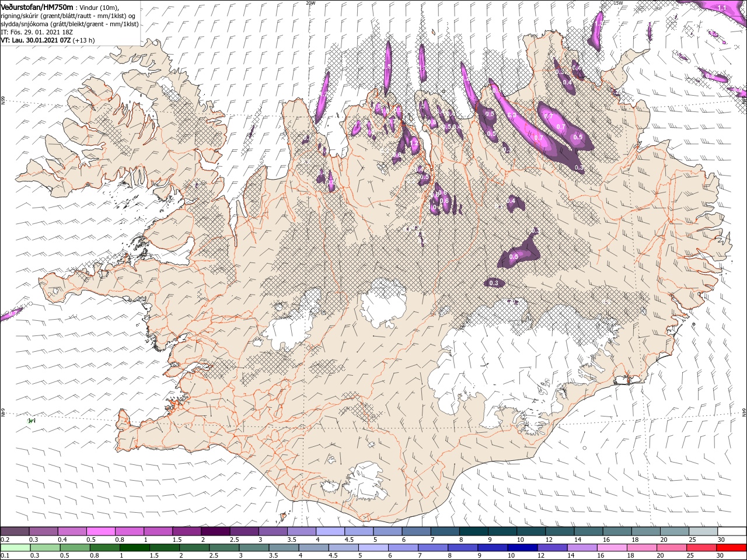
Task: Choose the lower legend swatch labelled 20
Action: pyautogui.click(x=672, y=548)
